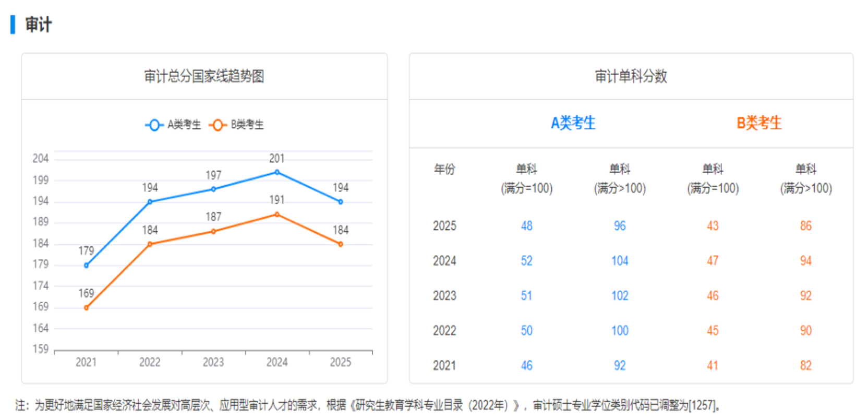Toggle the A类考生 legend series marker
The height and width of the screenshot is (418, 868).
coord(154,125)
